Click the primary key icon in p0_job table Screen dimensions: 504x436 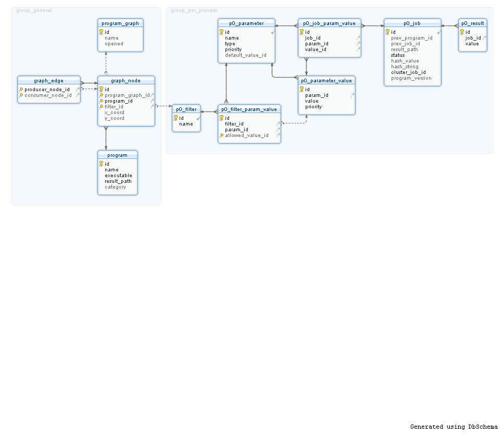[388, 32]
